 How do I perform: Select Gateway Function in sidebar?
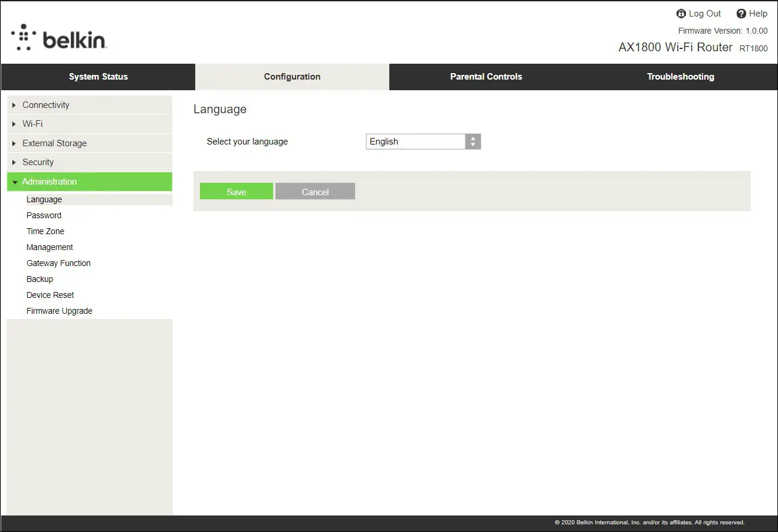(x=58, y=263)
